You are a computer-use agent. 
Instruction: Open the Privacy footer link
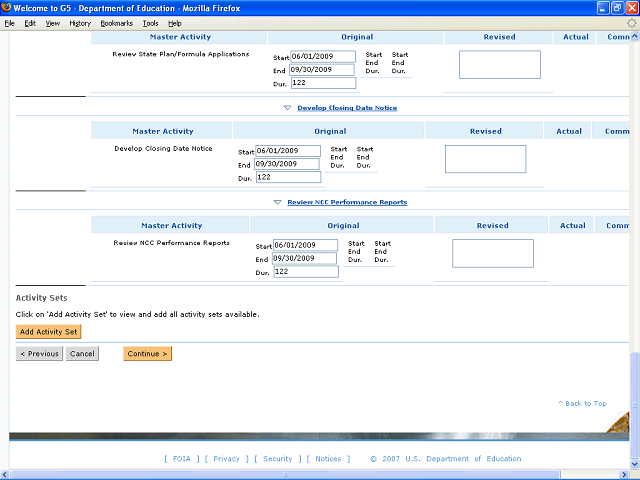(226, 459)
